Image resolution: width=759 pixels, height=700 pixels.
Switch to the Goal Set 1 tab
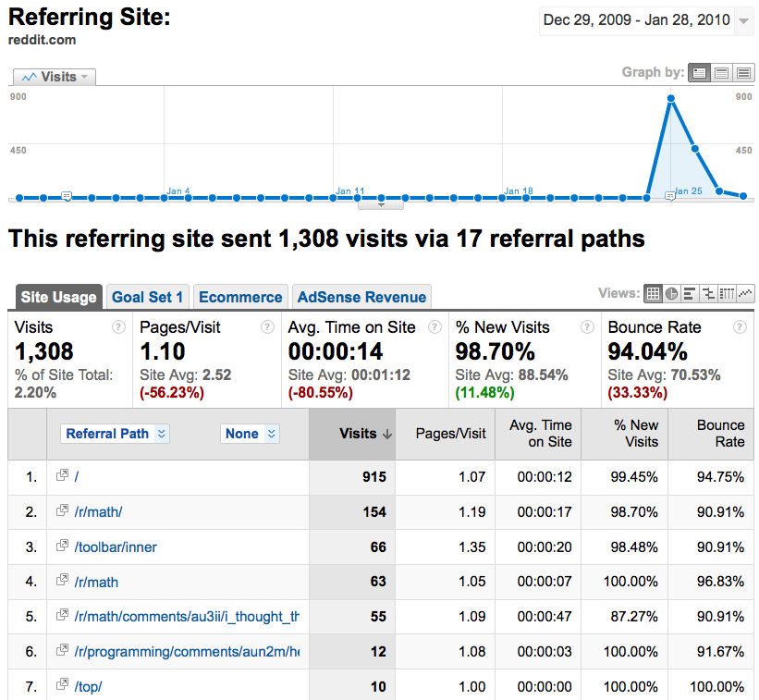point(148,297)
